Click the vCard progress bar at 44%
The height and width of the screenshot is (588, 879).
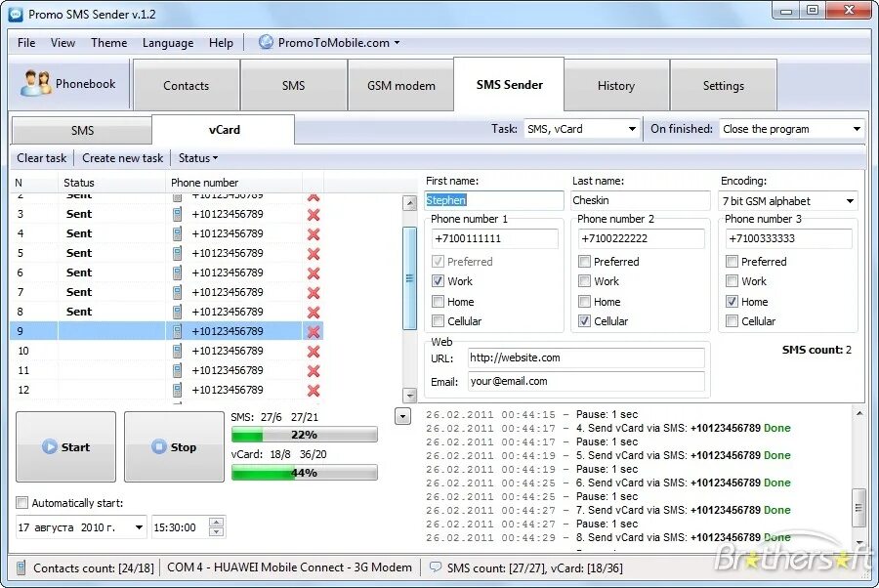305,473
